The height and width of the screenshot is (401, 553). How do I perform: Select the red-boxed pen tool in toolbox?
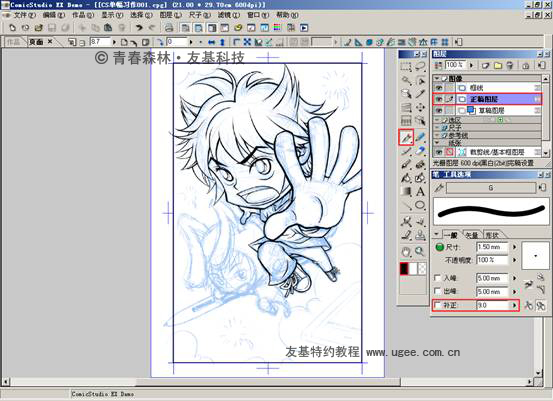click(406, 137)
